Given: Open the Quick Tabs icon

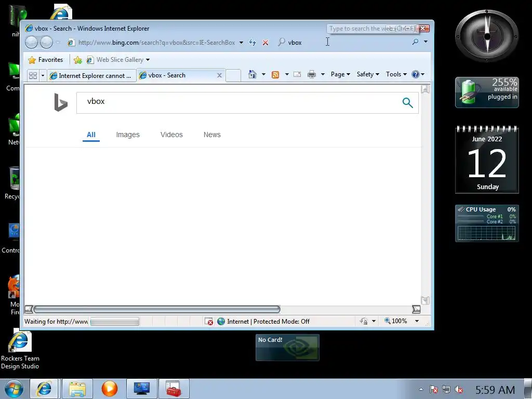Looking at the screenshot, I should 33,75.
